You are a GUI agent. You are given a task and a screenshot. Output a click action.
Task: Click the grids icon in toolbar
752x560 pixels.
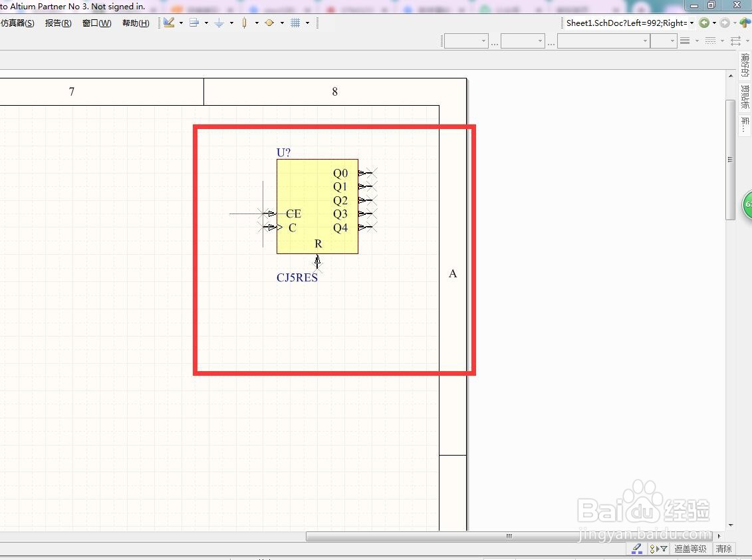[x=295, y=23]
